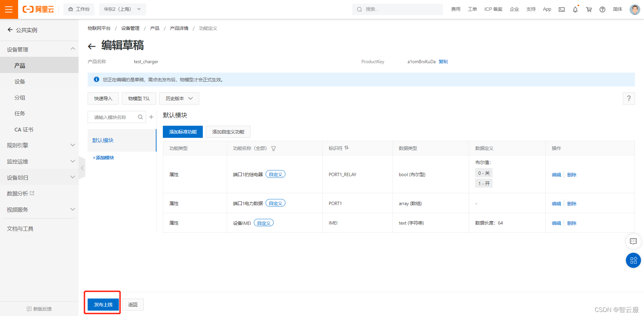Viewport: 644px width, 316px height.
Task: Switch language via 简体
Action: click(x=617, y=9)
